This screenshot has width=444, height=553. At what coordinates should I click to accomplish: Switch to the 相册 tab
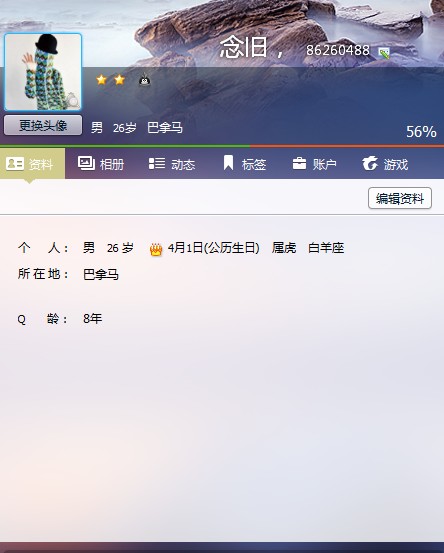(x=101, y=164)
